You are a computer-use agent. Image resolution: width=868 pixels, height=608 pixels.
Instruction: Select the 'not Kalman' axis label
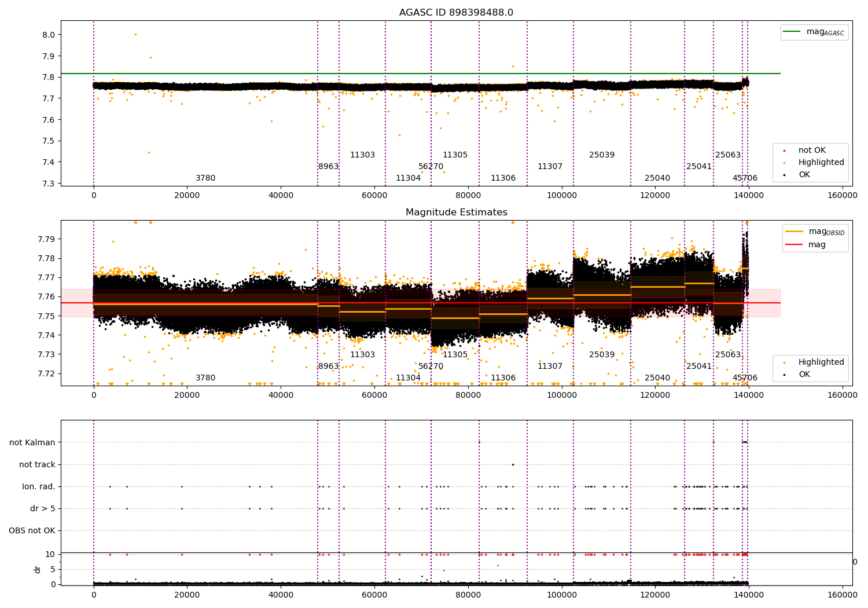[32, 442]
